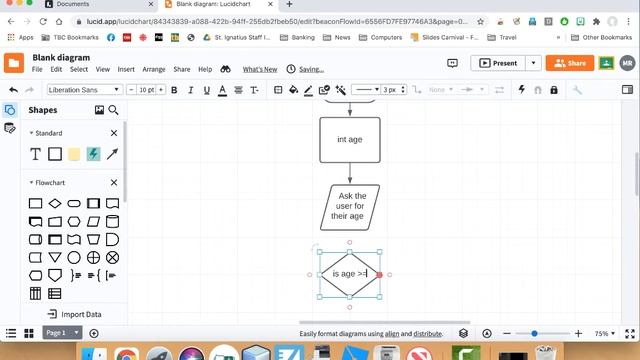Open the line style dropdown
The height and width of the screenshot is (360, 640).
pos(366,90)
